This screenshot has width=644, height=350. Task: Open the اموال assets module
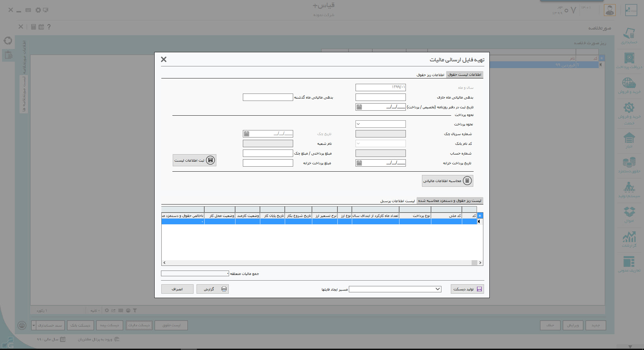(x=629, y=214)
